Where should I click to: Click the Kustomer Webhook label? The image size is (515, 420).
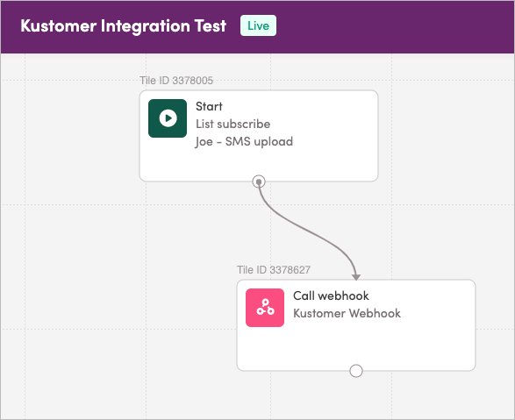347,313
